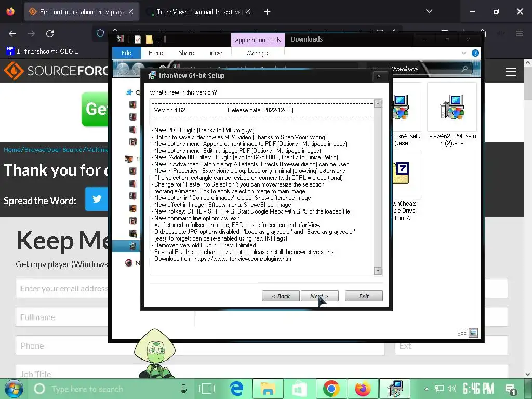Open the Firefox hamburger application menu
Viewport: 532px width, 399px height.
520,33
